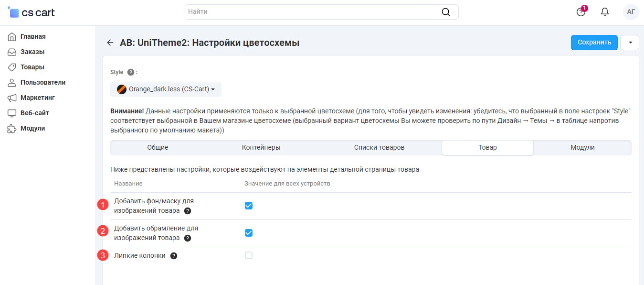Enable the Липкие колонки checkbox
644x285 pixels.
[x=249, y=255]
